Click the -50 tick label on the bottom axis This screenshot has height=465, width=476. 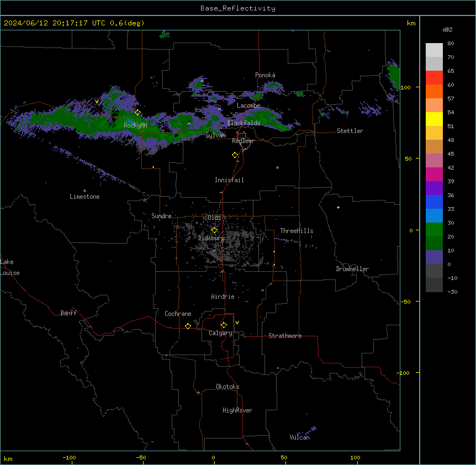click(x=141, y=457)
